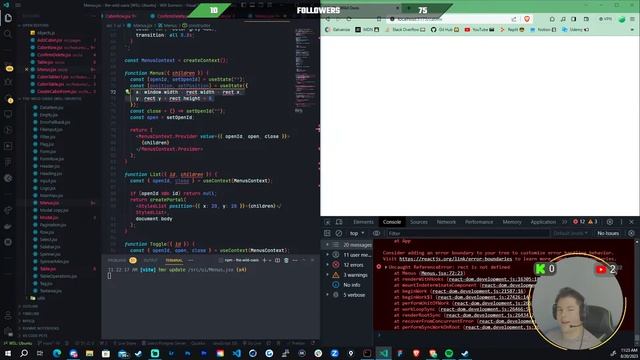Open the Notion bookmark
This screenshot has height=360, width=640.
[543, 30]
